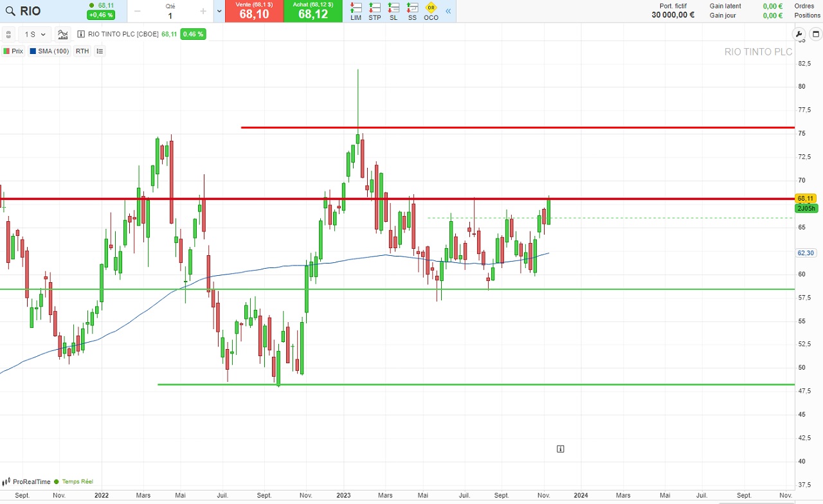Click the Prix legend color swatch
823x504 pixels.
pyautogui.click(x=6, y=51)
